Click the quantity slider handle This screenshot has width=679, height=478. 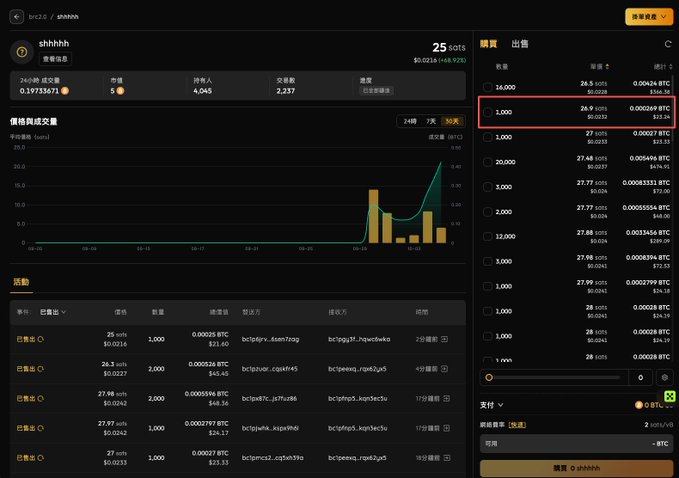click(489, 378)
